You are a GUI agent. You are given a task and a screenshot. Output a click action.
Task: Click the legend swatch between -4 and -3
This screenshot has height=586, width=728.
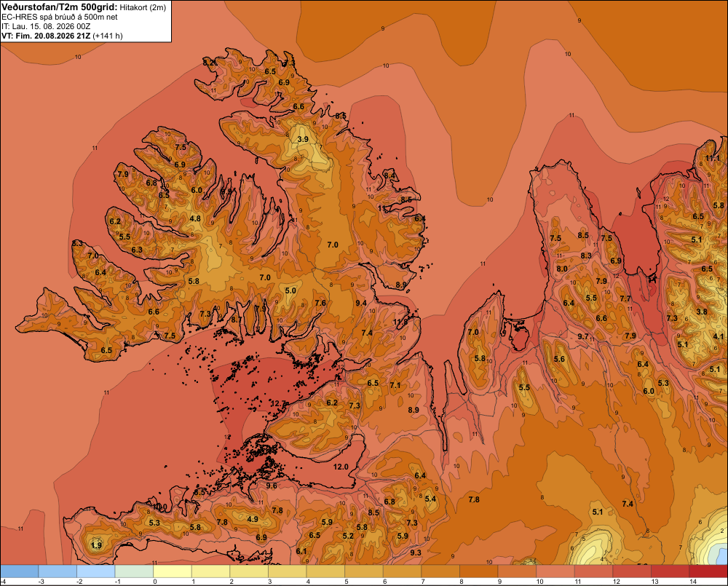(19, 571)
